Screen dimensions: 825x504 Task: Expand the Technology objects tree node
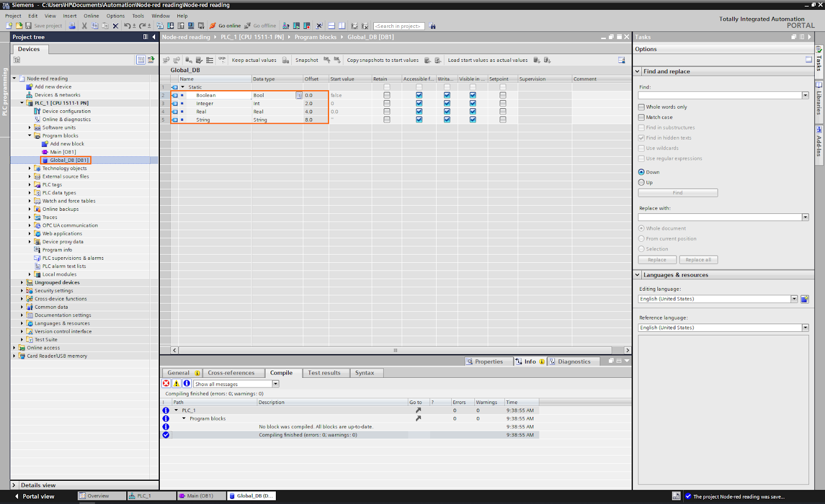pos(29,169)
